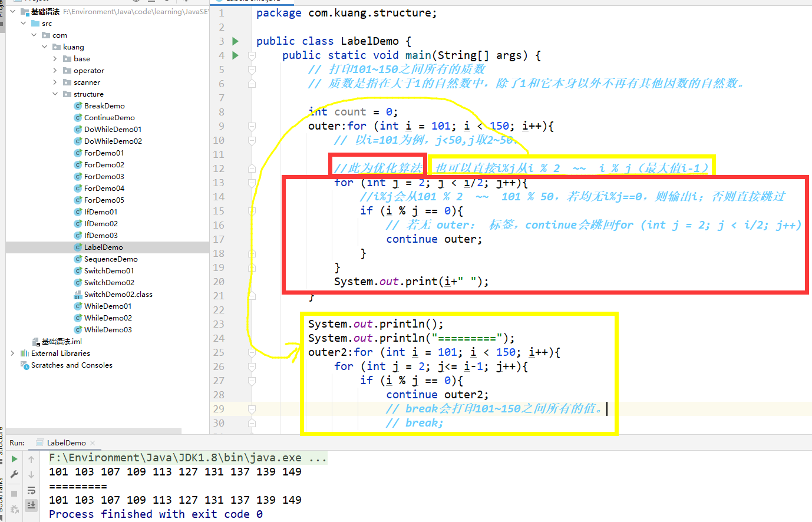Fold the outer for loop at line 9
This screenshot has width=812, height=522.
[252, 126]
